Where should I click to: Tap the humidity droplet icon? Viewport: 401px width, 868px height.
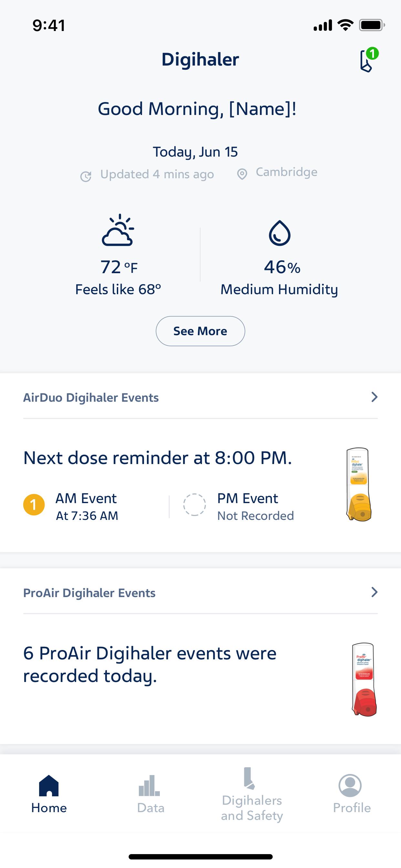pyautogui.click(x=279, y=233)
